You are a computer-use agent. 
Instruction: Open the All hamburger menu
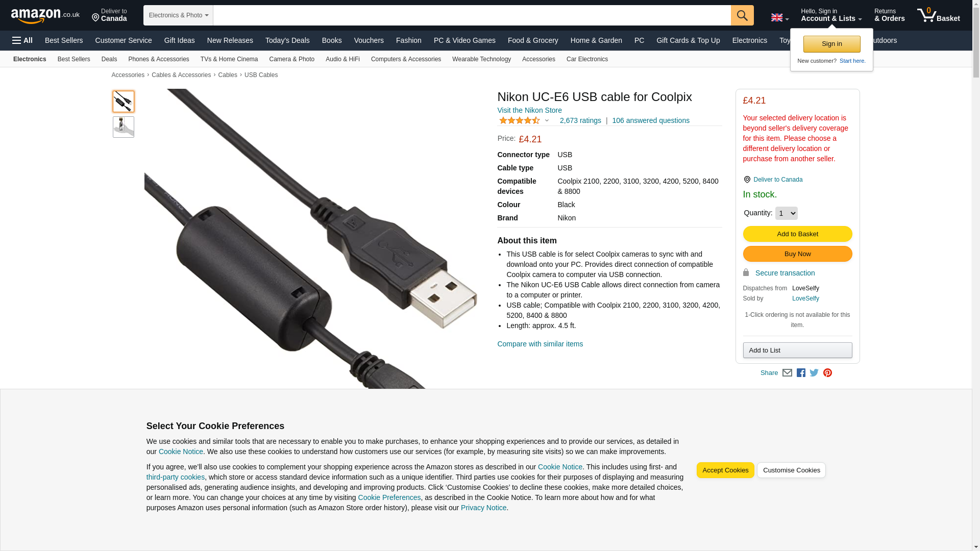(x=22, y=40)
